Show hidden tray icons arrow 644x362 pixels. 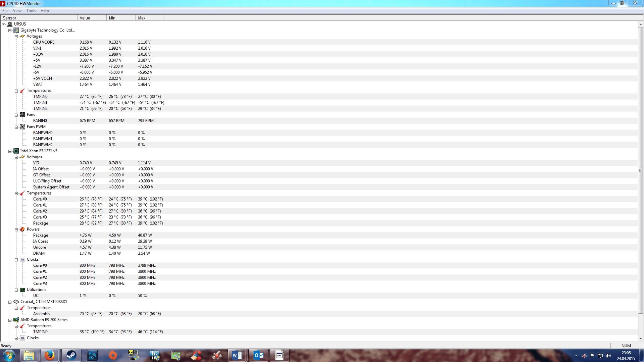click(576, 356)
